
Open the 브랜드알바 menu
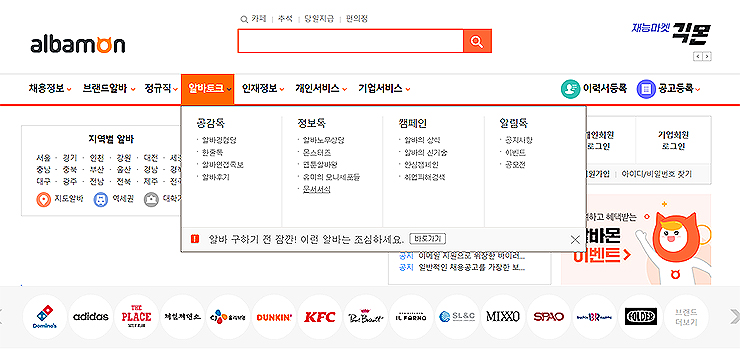pyautogui.click(x=109, y=88)
